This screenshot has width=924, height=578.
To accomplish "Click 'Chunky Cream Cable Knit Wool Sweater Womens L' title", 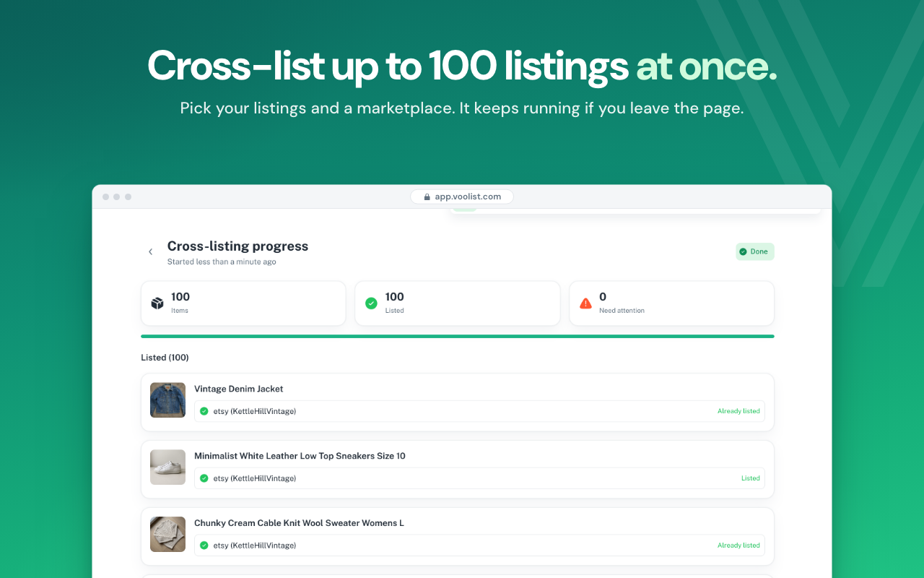I will point(299,523).
